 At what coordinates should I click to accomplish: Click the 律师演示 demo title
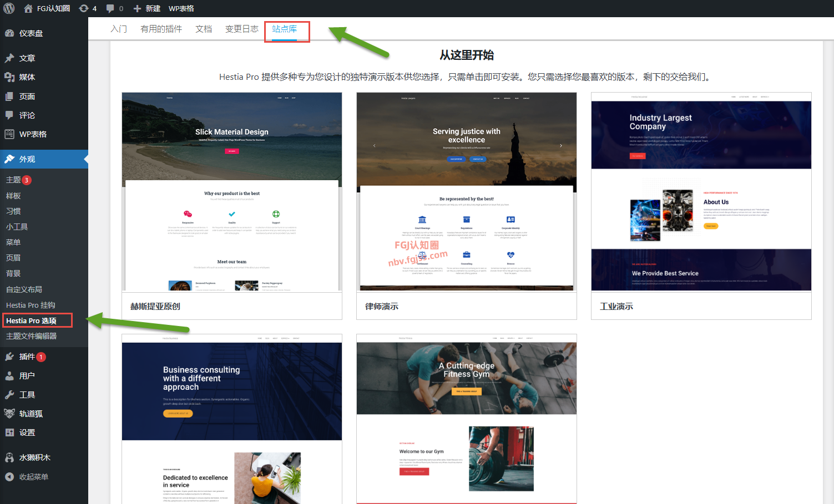click(382, 306)
